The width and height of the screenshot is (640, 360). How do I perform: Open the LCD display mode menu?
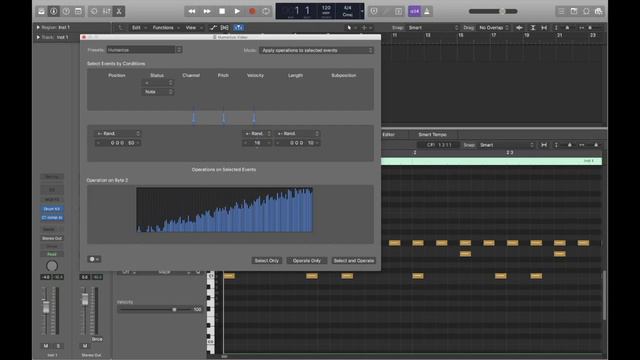pyautogui.click(x=362, y=11)
